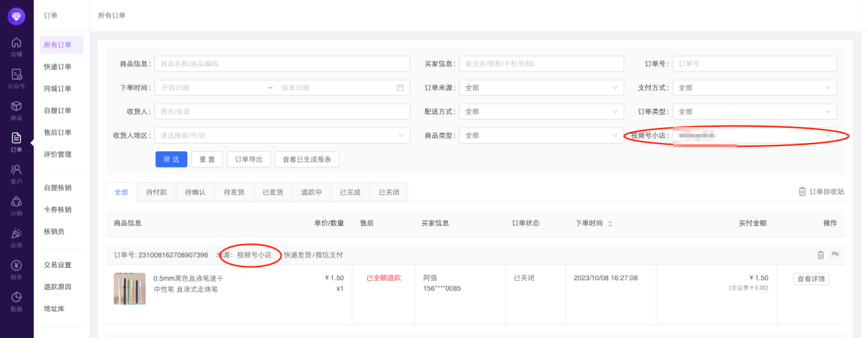Screen dimensions: 868x338
Task: Go to 商品 (products) sidebar icon
Action: coord(16,110)
